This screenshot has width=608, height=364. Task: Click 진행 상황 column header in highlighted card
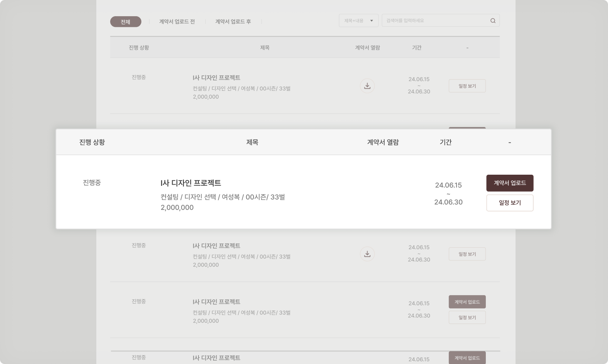coord(92,142)
